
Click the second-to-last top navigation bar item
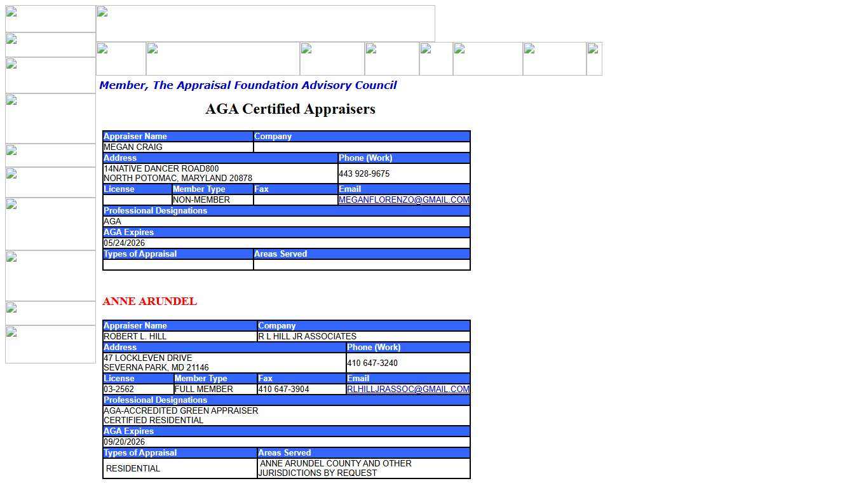554,58
